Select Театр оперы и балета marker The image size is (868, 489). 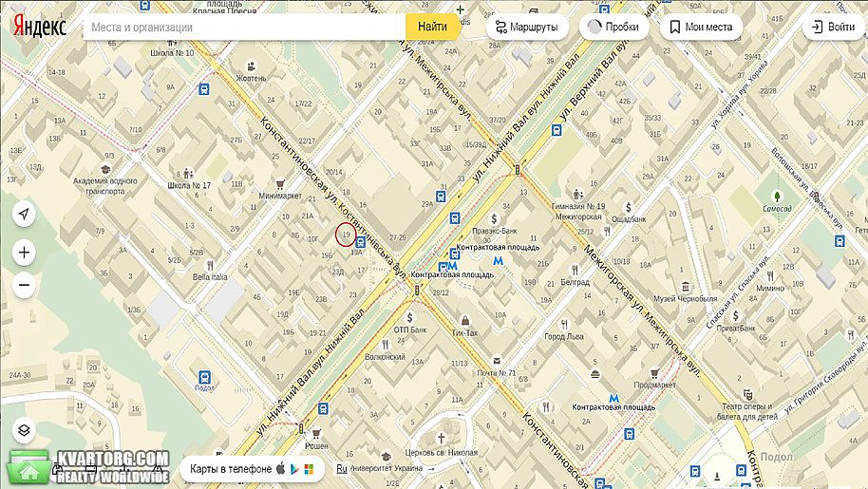748,394
